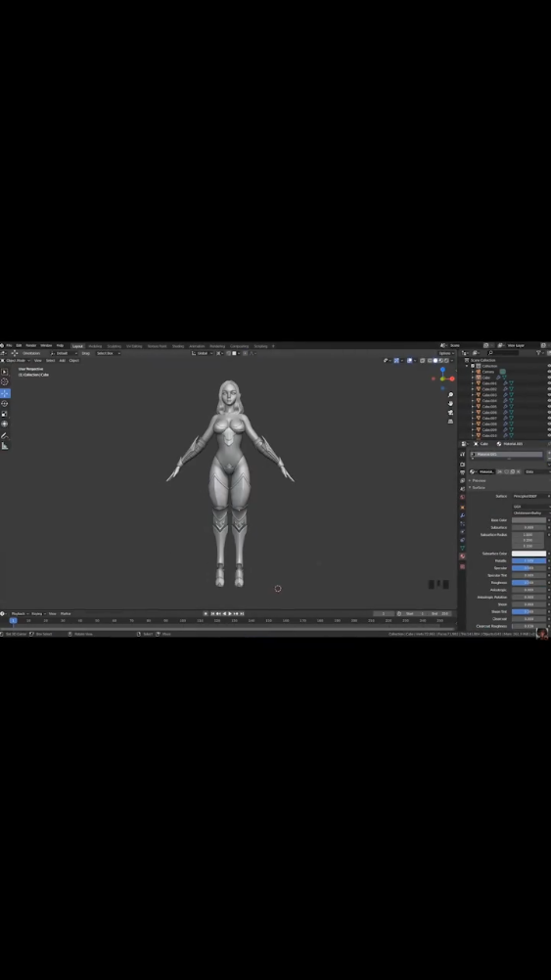Click the white Subsurface Color swatch
The image size is (551, 980).
pos(529,554)
